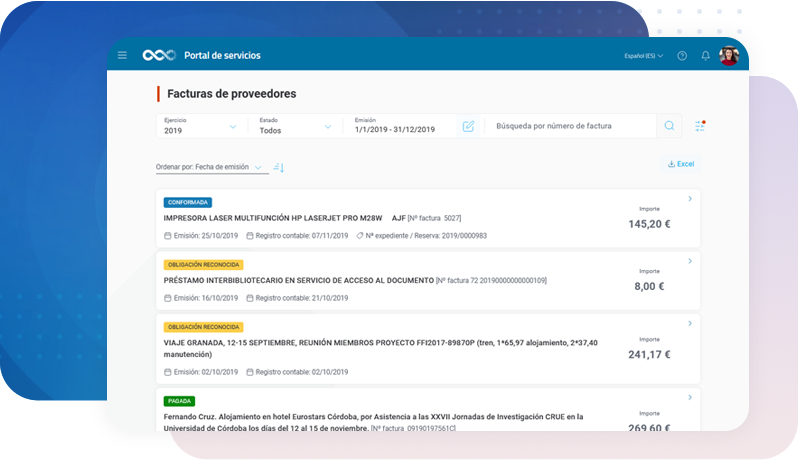The height and width of the screenshot is (460, 800).
Task: Open the Estado Todos dropdown
Action: tap(296, 126)
